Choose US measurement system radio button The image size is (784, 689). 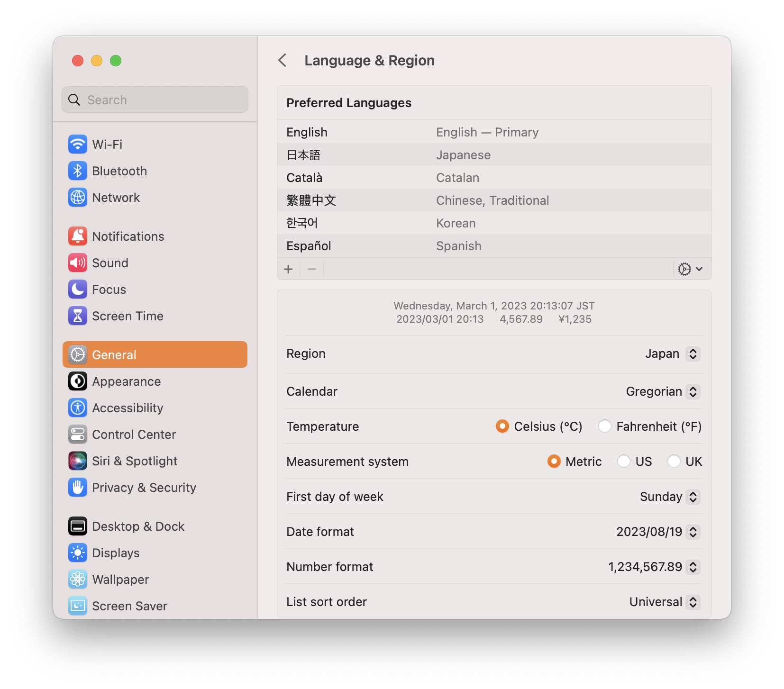(624, 462)
